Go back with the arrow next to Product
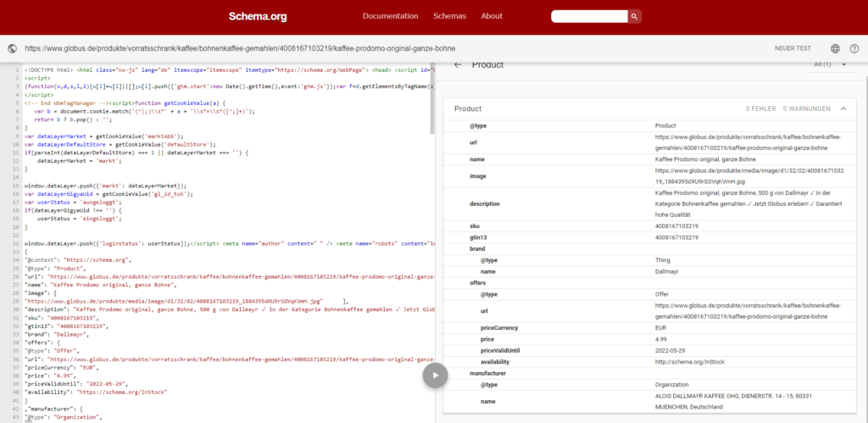Viewport: 868px width, 423px height. coord(457,64)
